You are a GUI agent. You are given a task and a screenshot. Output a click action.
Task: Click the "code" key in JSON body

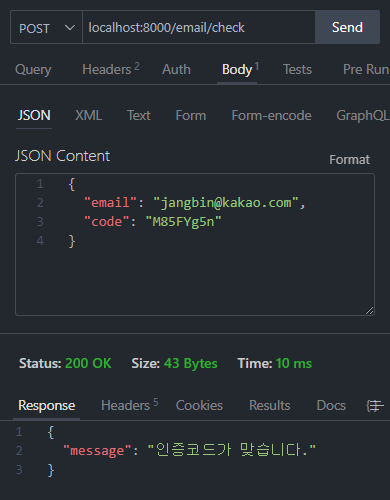(107, 222)
